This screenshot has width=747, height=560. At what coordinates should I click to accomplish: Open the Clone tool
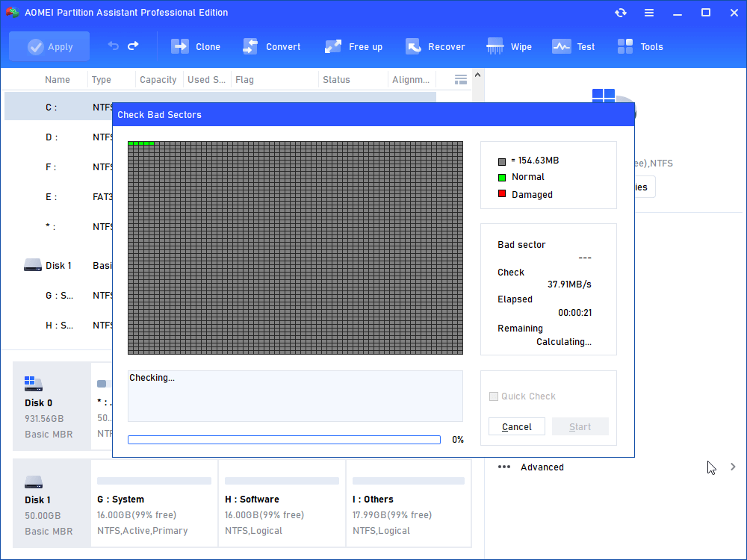195,46
